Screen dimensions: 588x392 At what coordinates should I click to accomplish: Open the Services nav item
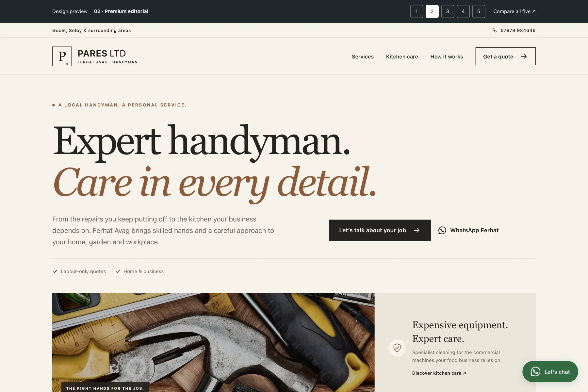pos(363,57)
